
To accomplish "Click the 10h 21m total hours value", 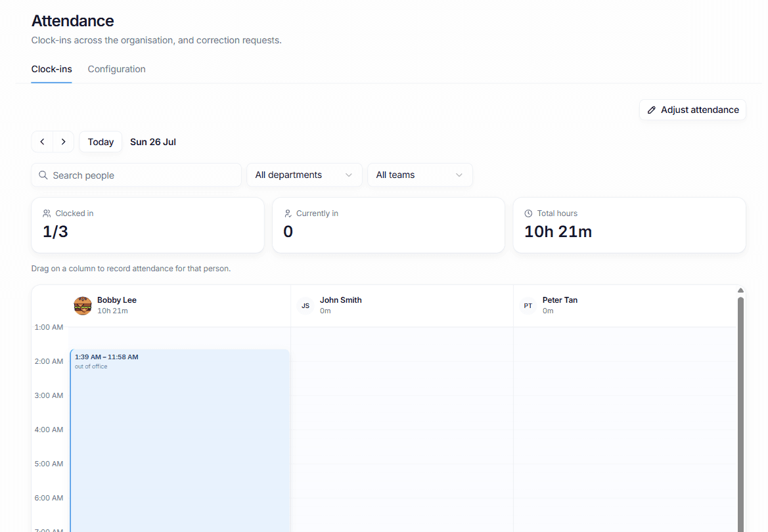I will [x=558, y=231].
